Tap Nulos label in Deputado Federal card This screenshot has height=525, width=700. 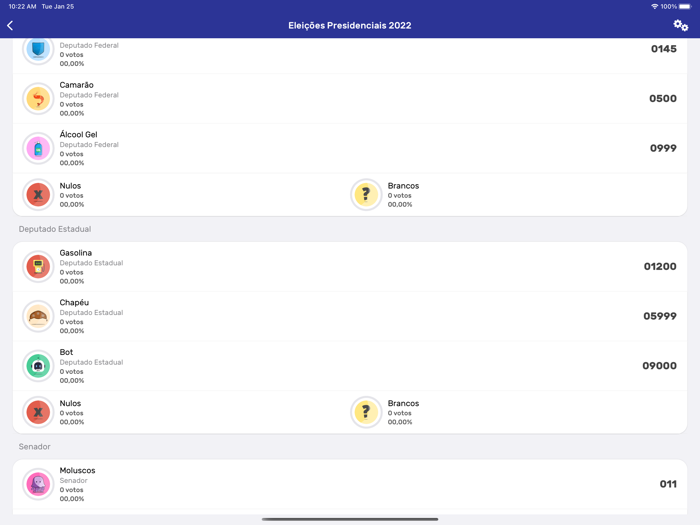click(70, 186)
